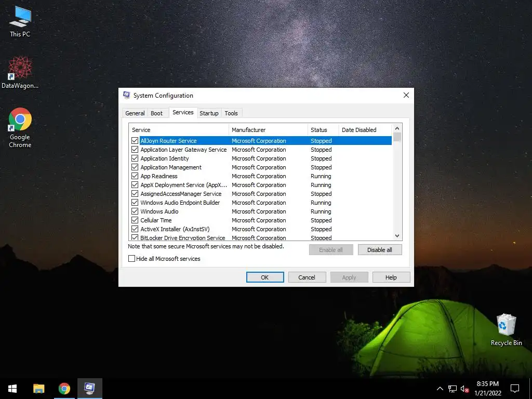The height and width of the screenshot is (399, 532).
Task: Open the Recycle Bin icon
Action: coord(506,330)
